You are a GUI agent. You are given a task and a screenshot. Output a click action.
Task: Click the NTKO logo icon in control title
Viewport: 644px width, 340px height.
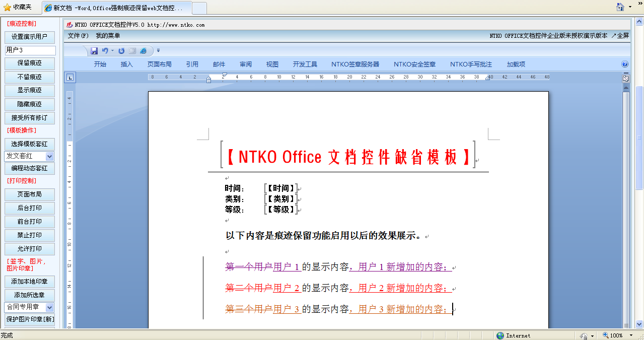[x=69, y=25]
